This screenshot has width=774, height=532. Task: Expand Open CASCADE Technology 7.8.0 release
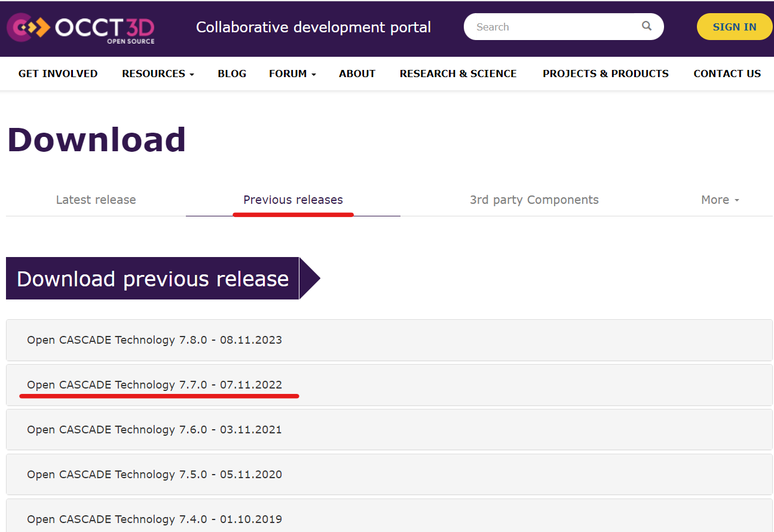point(389,340)
